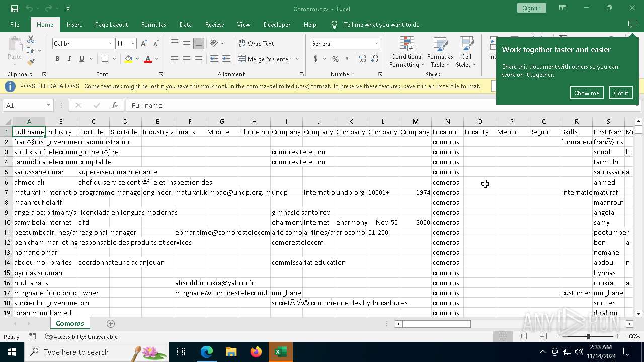Screen dimensions: 644x362
Task: Toggle Wrap Text for the cell
Action: pos(257,43)
